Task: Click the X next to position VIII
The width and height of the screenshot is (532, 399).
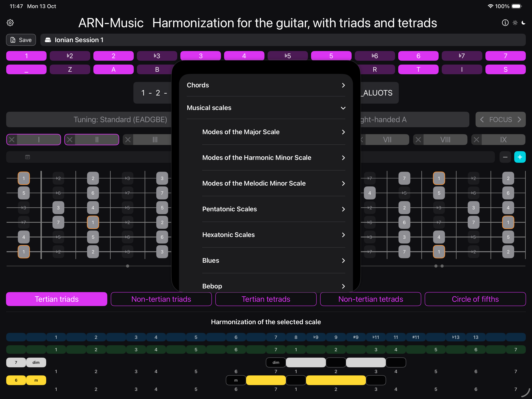Action: [x=418, y=140]
